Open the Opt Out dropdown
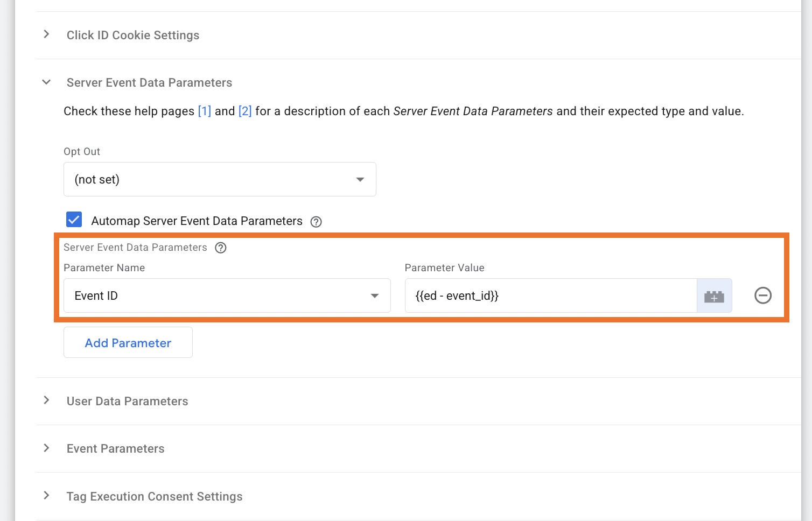Screen dimensions: 812x521 [x=220, y=179]
